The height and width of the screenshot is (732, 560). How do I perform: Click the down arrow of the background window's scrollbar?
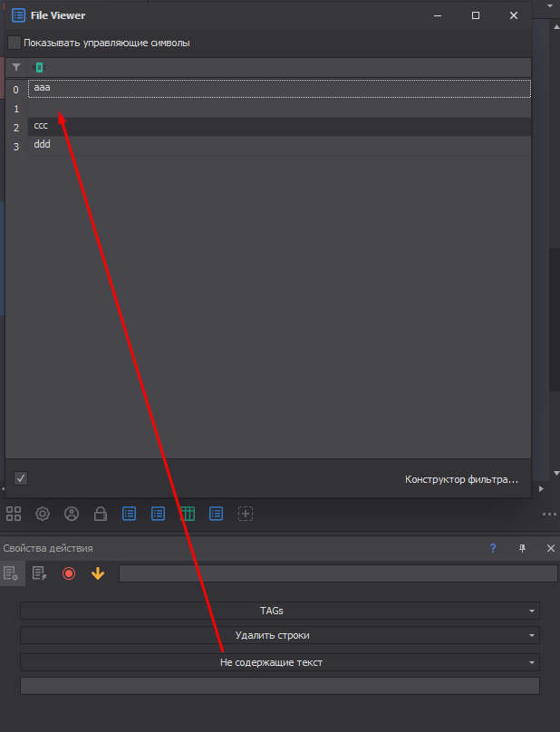click(x=556, y=474)
